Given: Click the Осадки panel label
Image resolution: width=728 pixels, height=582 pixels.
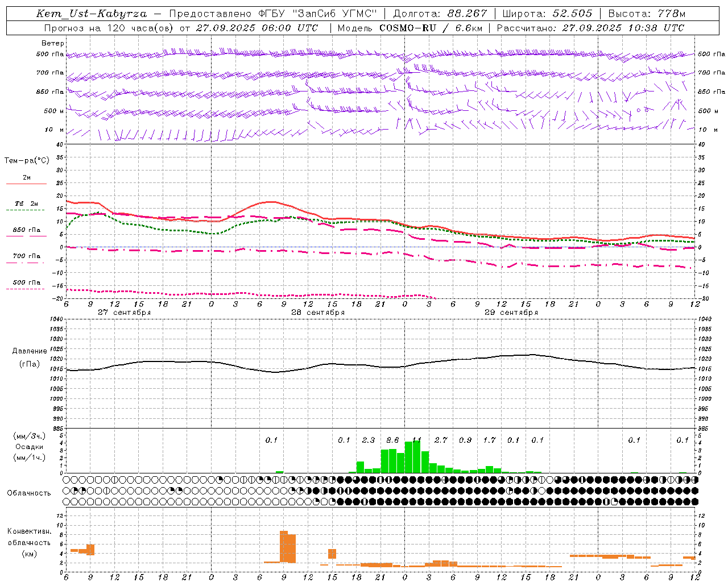Looking at the screenshot, I should [x=30, y=447].
